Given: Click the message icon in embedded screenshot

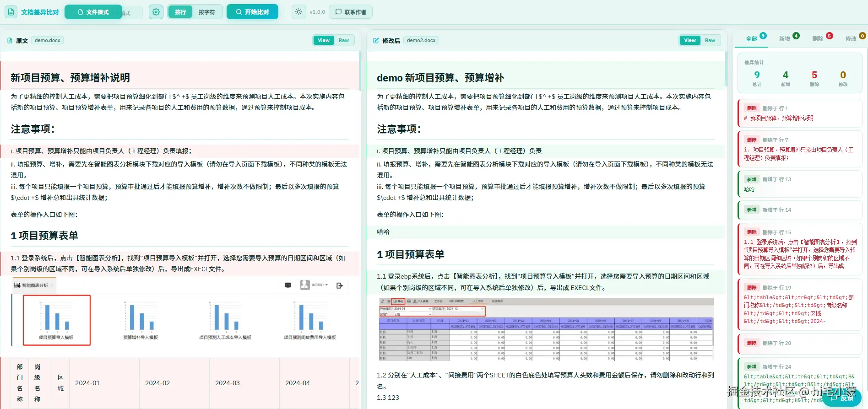Looking at the screenshot, I should click(x=288, y=285).
